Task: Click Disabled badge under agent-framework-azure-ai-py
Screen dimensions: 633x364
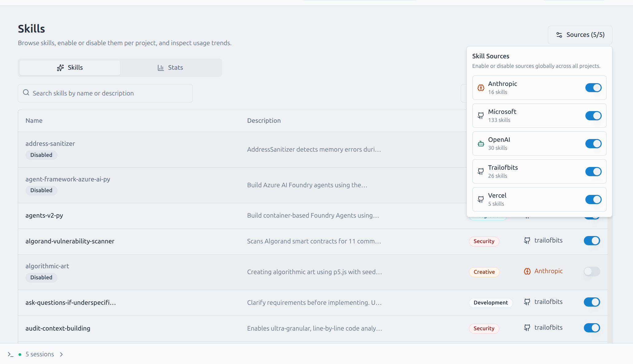Action: coord(41,190)
